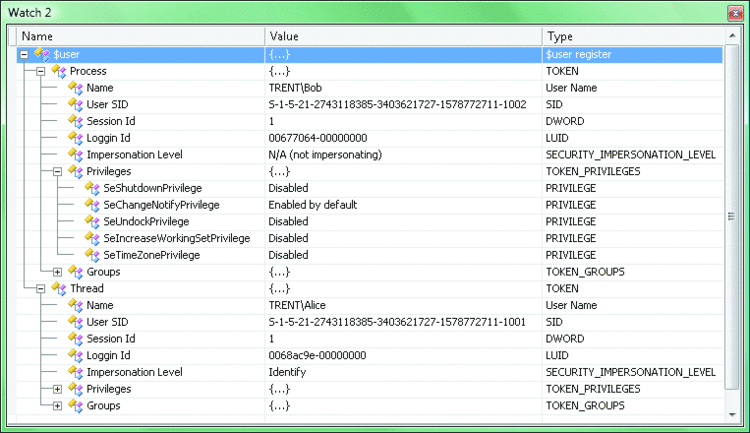Viewport: 750px width, 433px height.
Task: Select the SeIncreaseWorkingSetPrivilege name
Action: [x=176, y=238]
